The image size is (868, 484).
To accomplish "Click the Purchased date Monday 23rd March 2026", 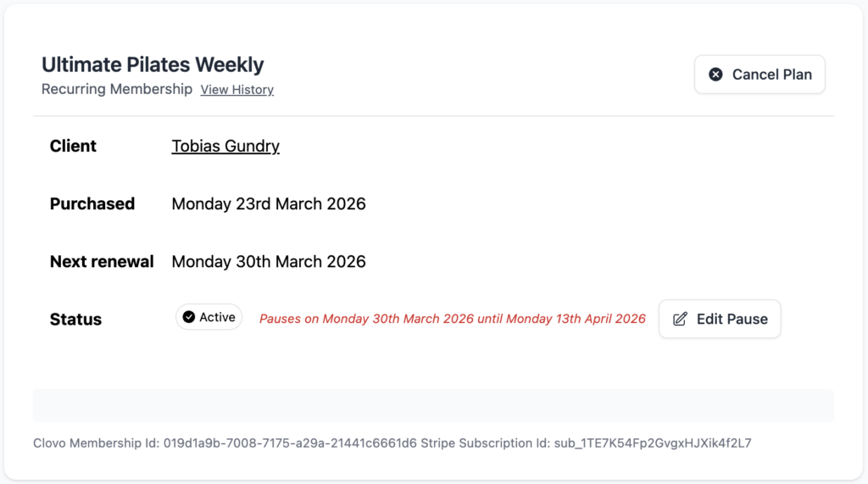I will click(x=269, y=203).
